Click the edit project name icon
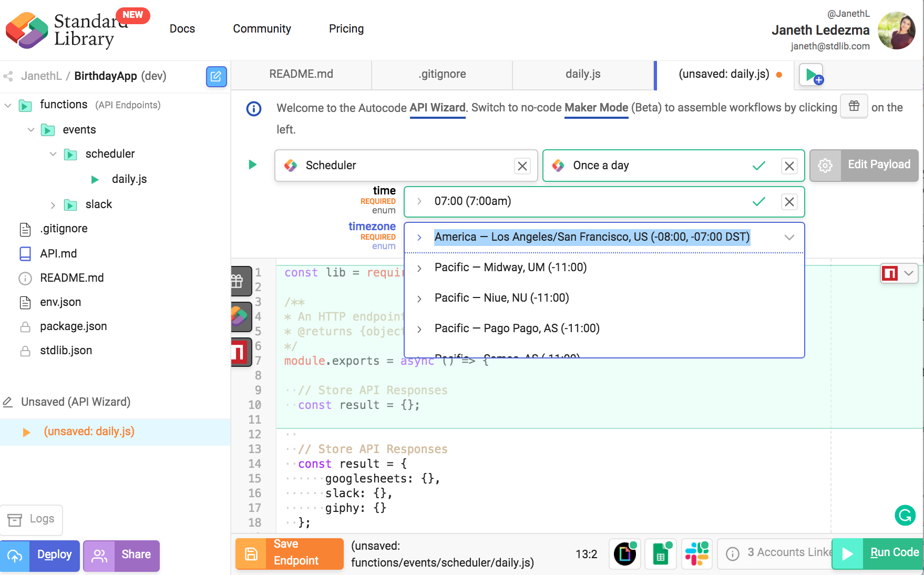Screen dimensions: 924x575 [216, 77]
